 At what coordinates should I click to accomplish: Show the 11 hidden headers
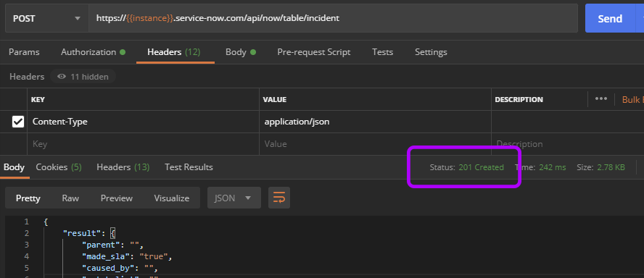[x=83, y=77]
